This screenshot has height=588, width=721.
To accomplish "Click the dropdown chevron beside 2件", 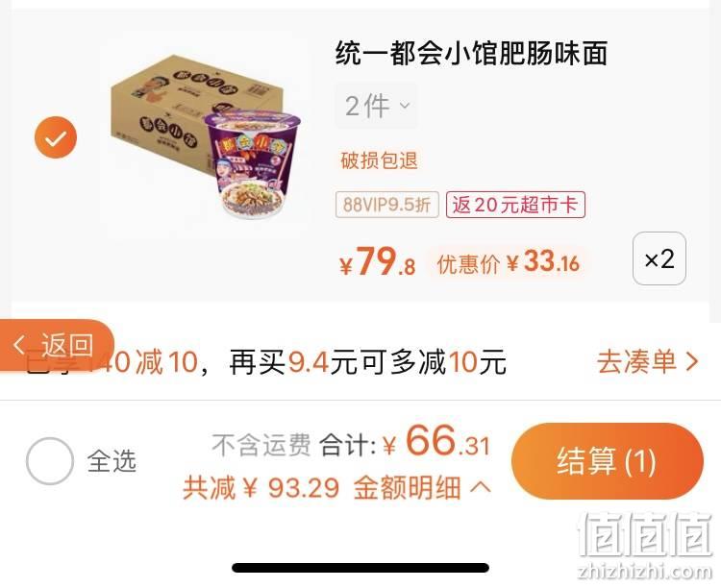I will pos(405,106).
